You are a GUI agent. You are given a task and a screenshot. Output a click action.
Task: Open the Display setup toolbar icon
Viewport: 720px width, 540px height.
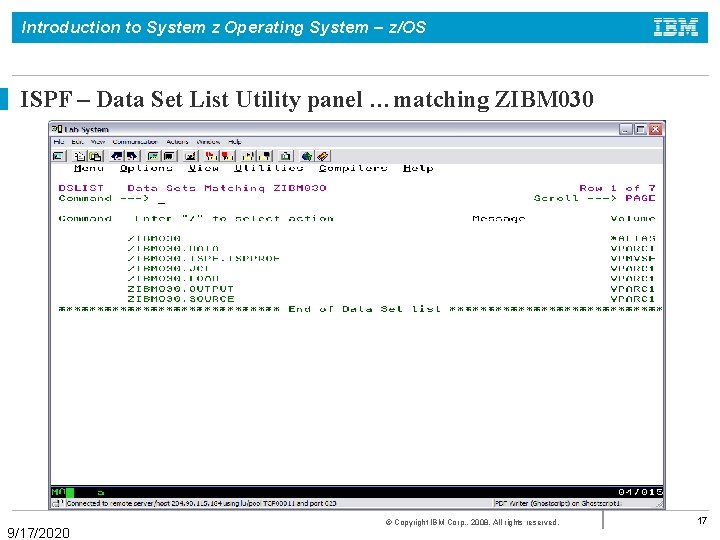[153, 156]
